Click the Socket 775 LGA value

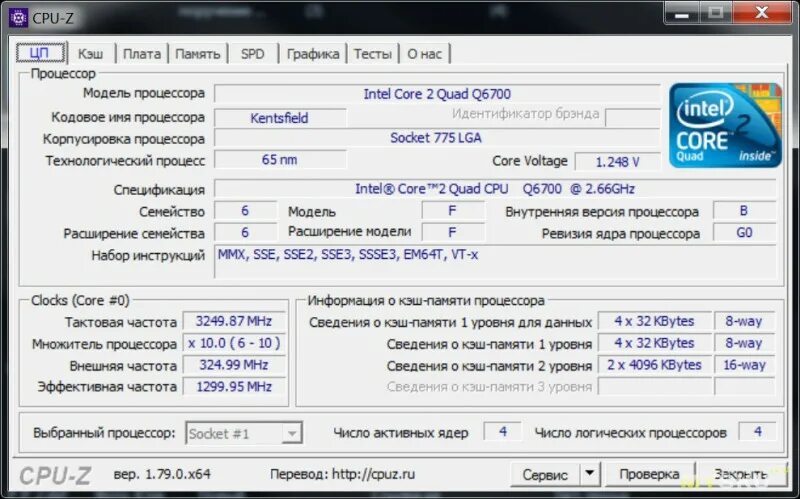pos(437,138)
